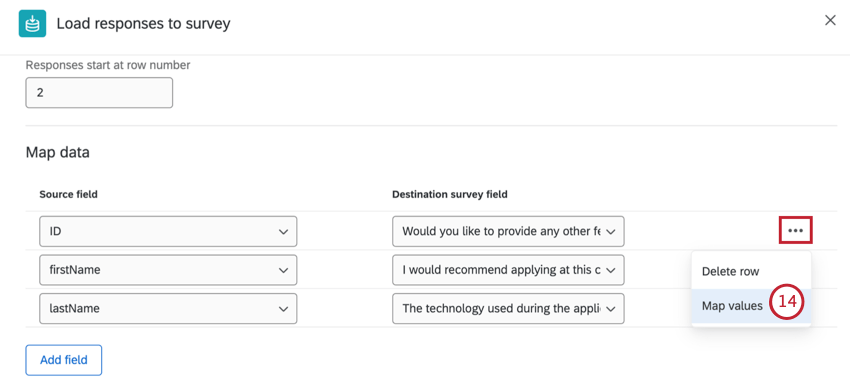Expand the 'I would recommend applying' destination dropdown
850x390 pixels.
[508, 270]
